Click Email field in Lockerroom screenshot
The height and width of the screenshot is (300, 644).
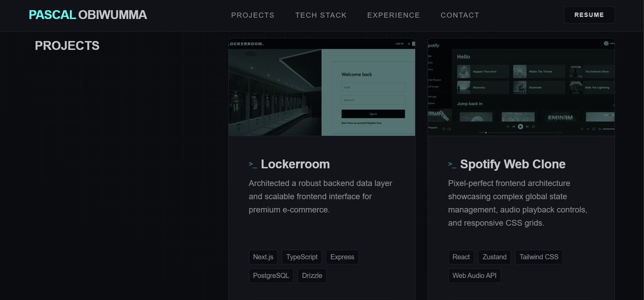(x=373, y=87)
